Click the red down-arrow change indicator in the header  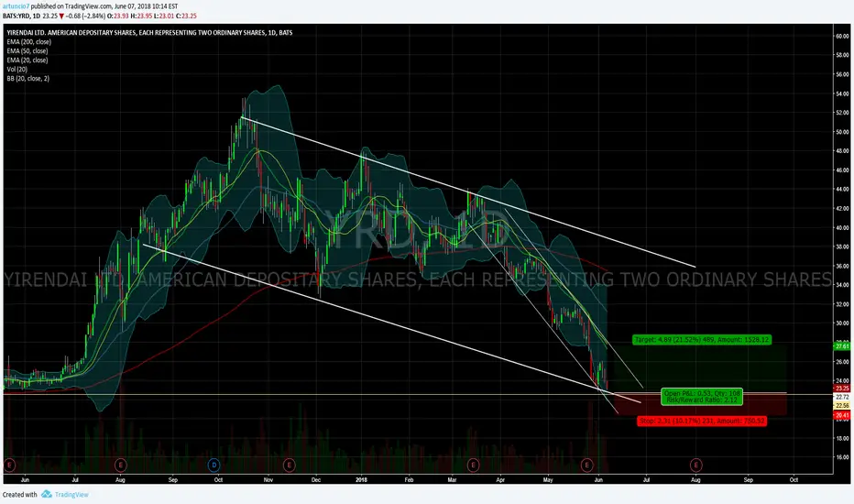pos(61,16)
